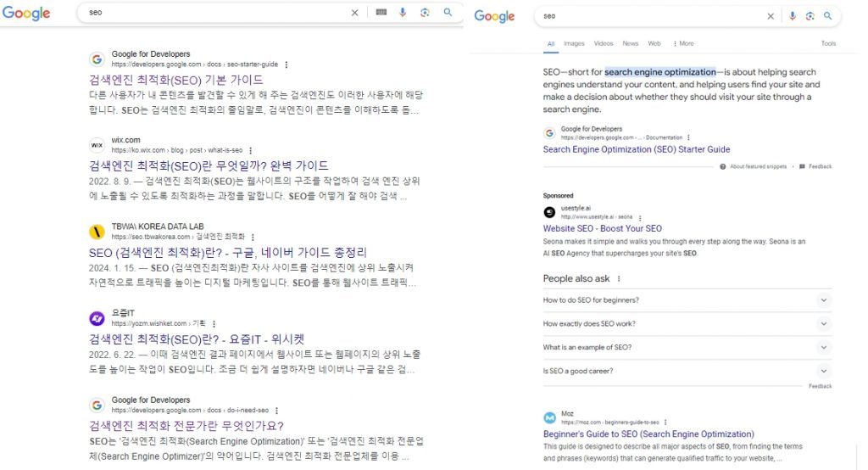
Task: Click into the left search input field
Action: pos(216,12)
